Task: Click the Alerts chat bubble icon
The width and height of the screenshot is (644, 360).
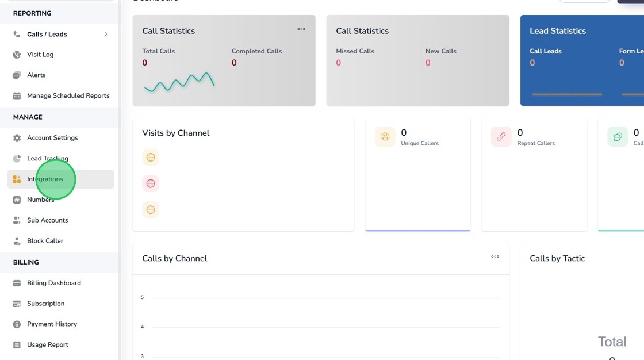Action: 17,75
